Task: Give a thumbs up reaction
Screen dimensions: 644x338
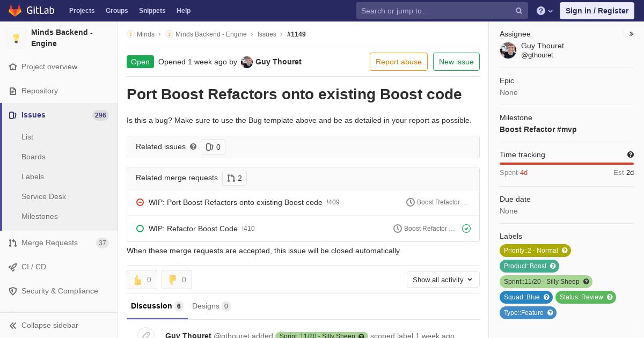Action: [x=142, y=280]
